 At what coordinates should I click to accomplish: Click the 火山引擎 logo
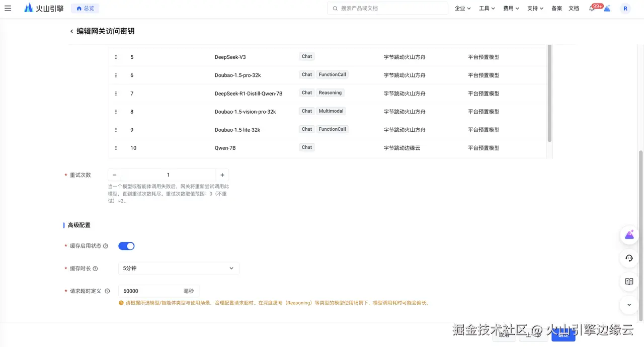pyautogui.click(x=44, y=8)
